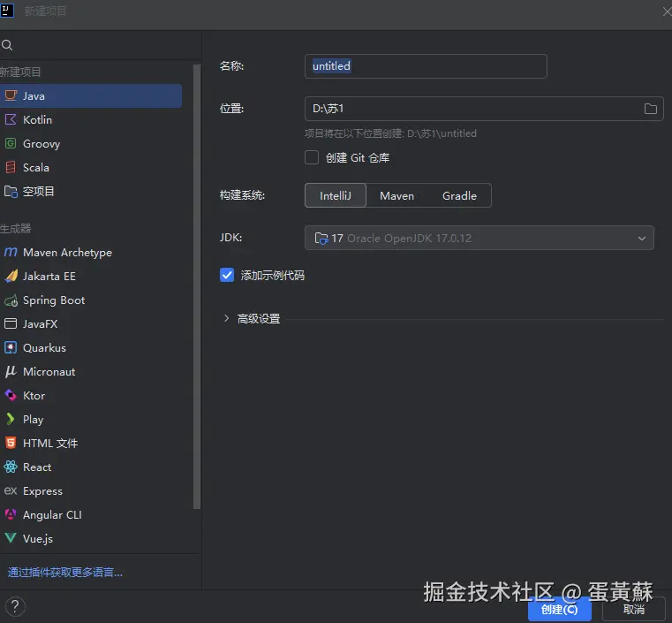Open help with the question mark icon
Image resolution: width=672 pixels, height=623 pixels.
pyautogui.click(x=15, y=606)
